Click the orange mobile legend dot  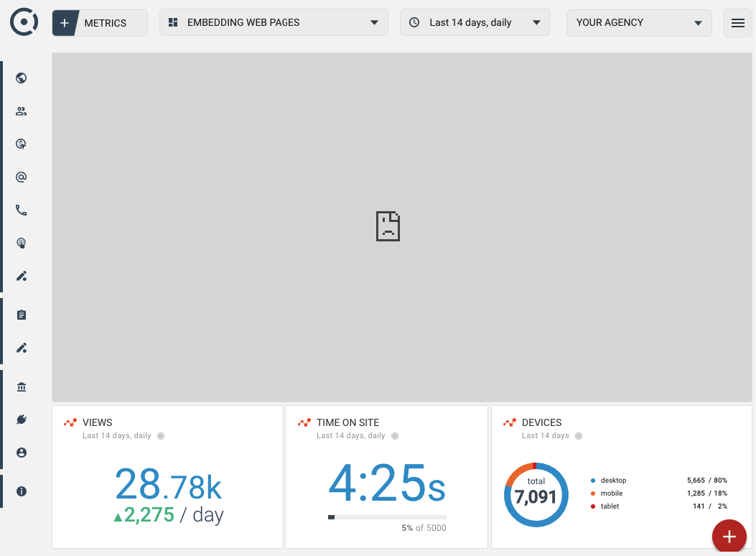(x=593, y=494)
